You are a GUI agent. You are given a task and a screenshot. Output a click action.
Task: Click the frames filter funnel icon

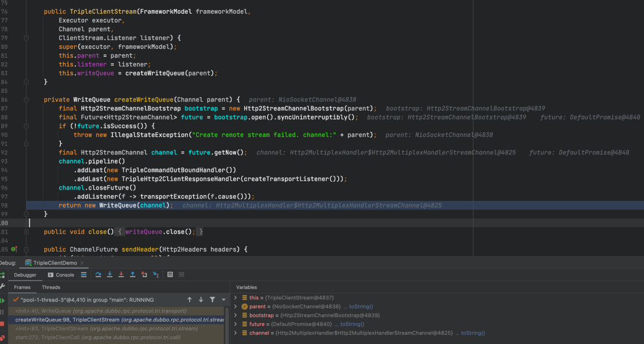pos(212,300)
